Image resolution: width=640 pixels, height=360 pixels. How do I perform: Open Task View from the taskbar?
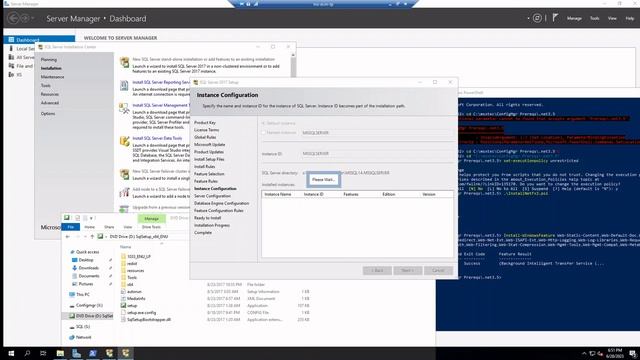[43, 353]
